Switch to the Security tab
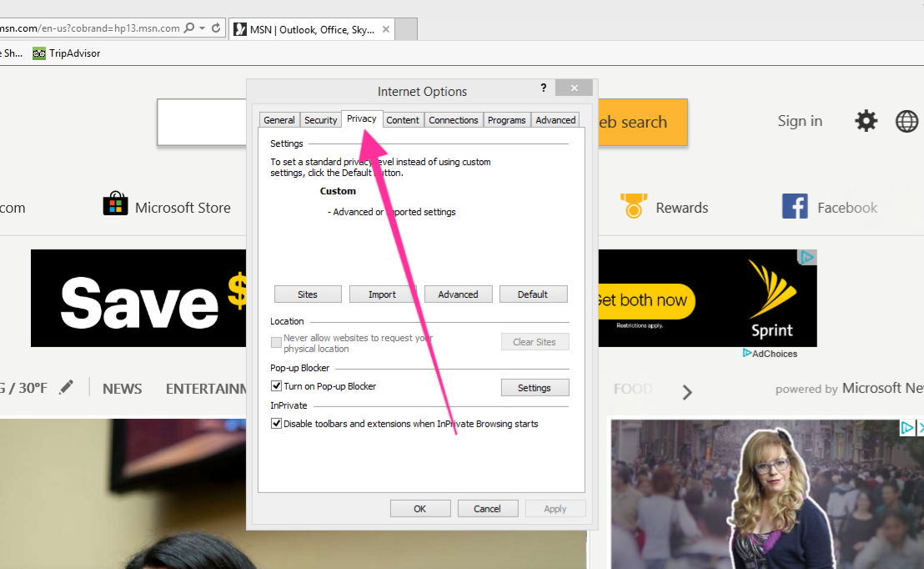The width and height of the screenshot is (924, 569). point(320,119)
